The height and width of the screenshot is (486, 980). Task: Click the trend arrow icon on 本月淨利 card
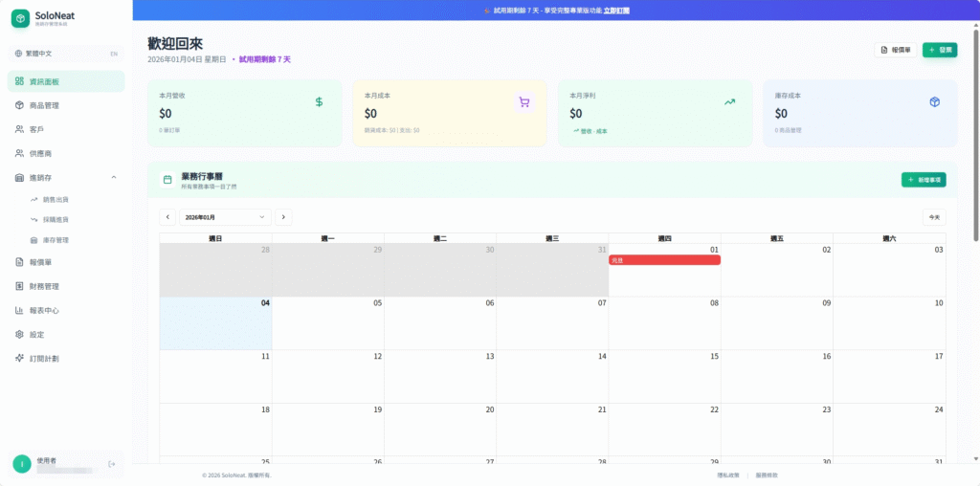pyautogui.click(x=729, y=101)
